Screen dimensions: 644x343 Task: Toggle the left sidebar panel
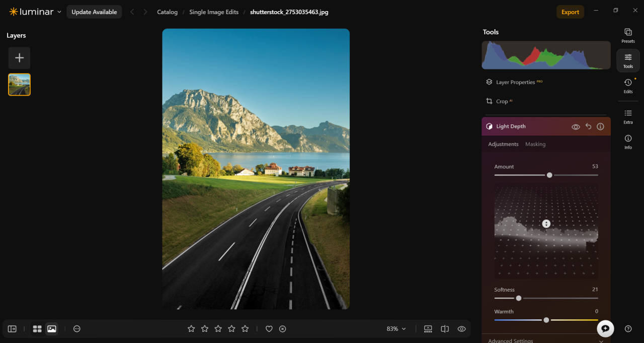coord(12,329)
